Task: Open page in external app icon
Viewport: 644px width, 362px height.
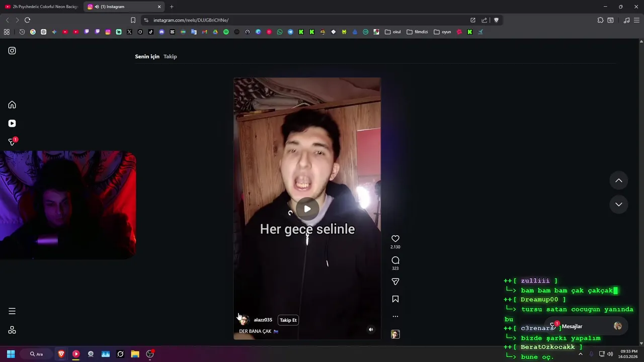Action: point(473,20)
